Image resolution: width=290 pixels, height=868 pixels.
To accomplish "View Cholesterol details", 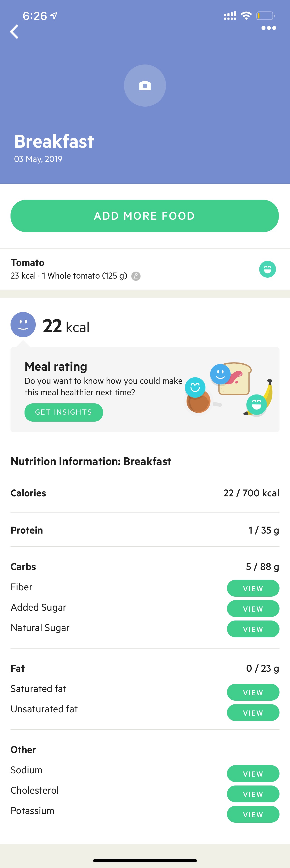I will (x=253, y=794).
